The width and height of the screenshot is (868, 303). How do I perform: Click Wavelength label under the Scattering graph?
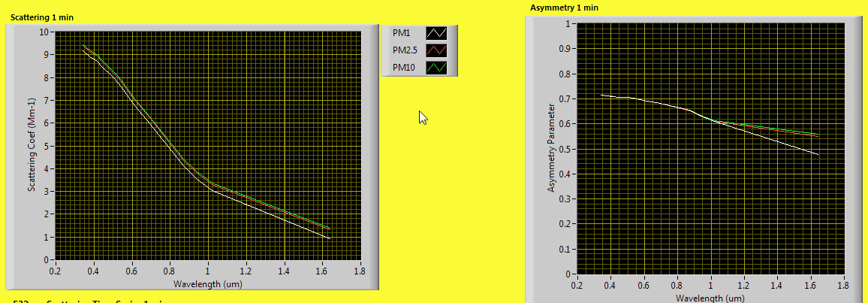(x=207, y=284)
